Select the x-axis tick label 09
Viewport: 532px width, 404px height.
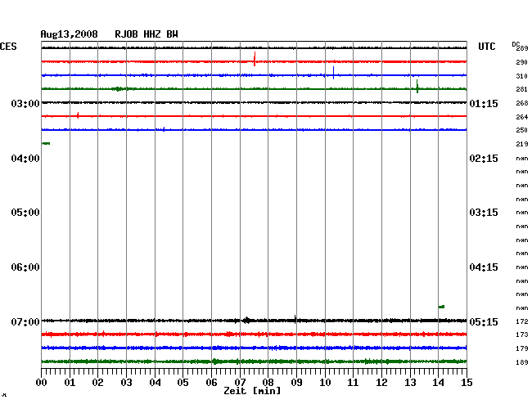coord(296,383)
